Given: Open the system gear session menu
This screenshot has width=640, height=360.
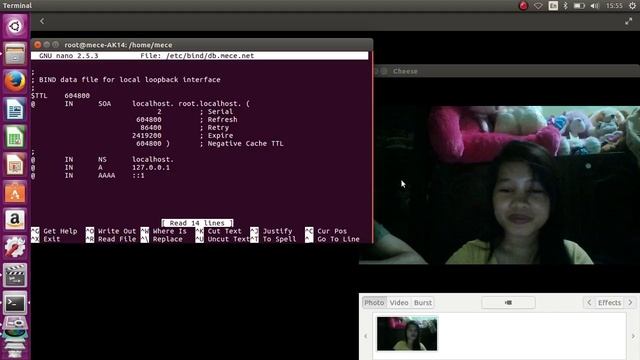Looking at the screenshot, I should pos(632,6).
